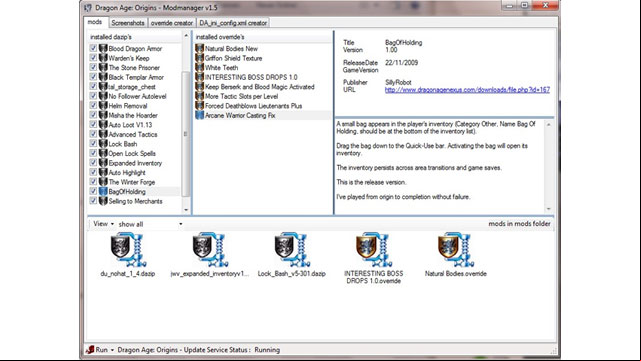
Task: Click the shield icon beside Lock Bash
Action: pos(103,144)
